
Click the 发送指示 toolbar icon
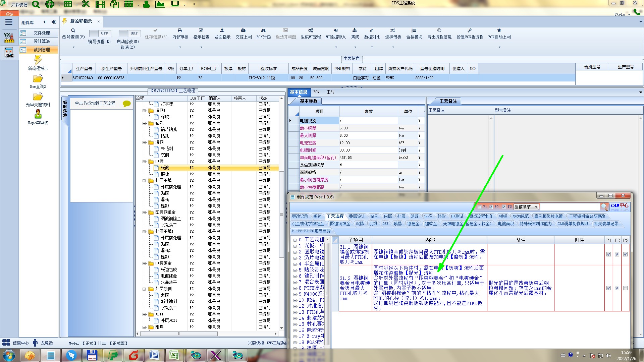coord(222,31)
